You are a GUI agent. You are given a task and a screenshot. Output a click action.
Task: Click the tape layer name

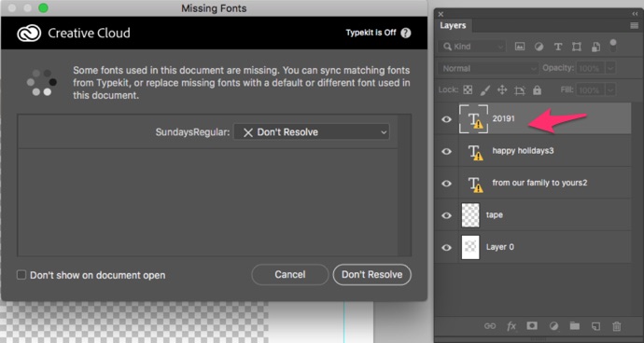pos(495,215)
